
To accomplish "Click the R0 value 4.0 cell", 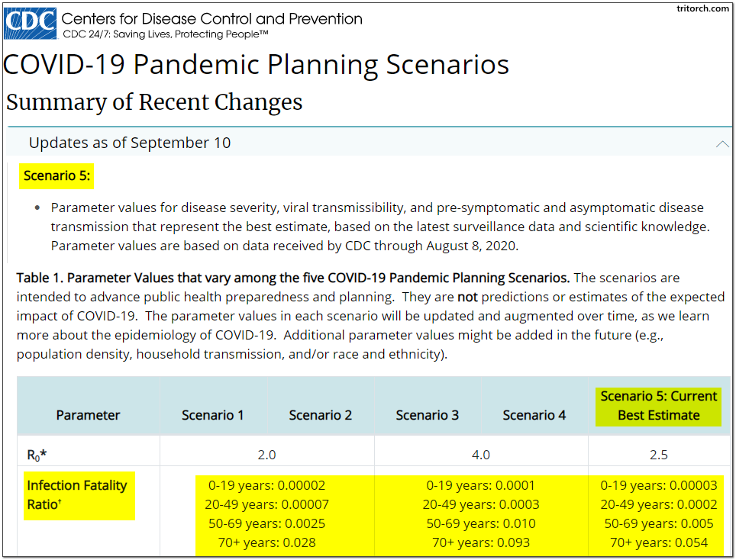I will point(481,455).
